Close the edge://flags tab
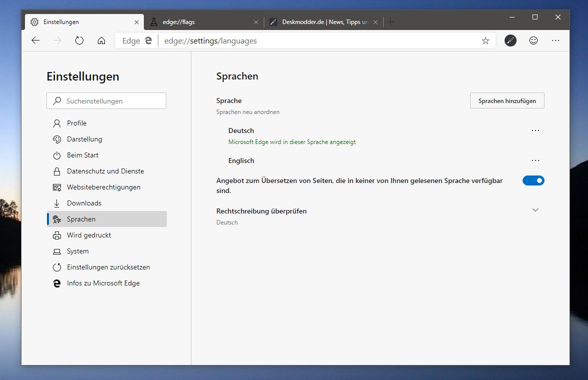 coord(256,22)
